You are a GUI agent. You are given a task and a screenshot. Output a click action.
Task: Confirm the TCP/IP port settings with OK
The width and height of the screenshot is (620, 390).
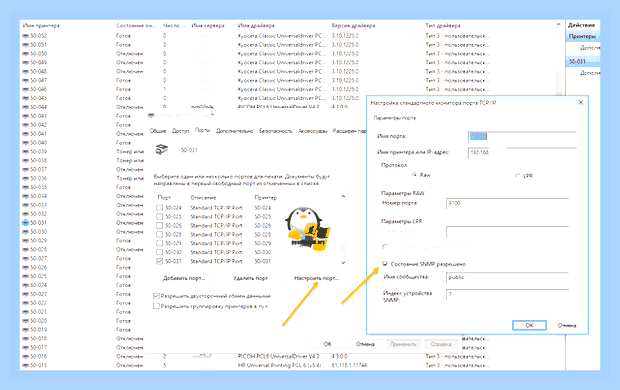[x=529, y=325]
